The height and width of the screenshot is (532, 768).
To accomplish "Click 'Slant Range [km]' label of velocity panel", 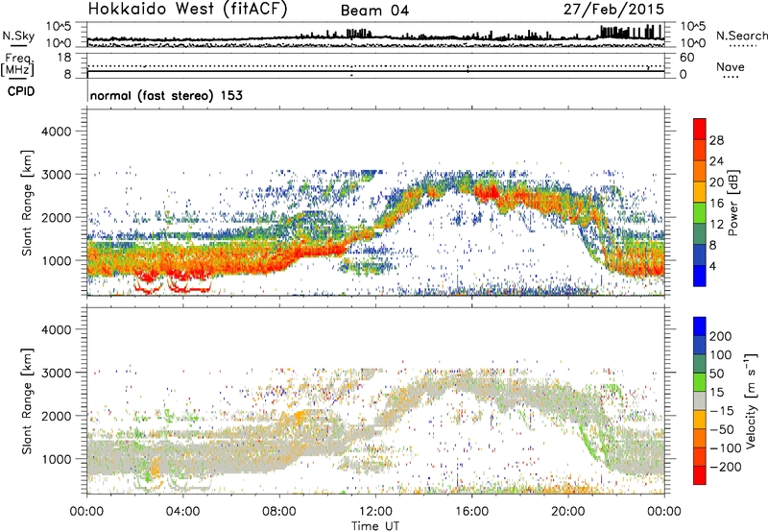I will pos(27,401).
